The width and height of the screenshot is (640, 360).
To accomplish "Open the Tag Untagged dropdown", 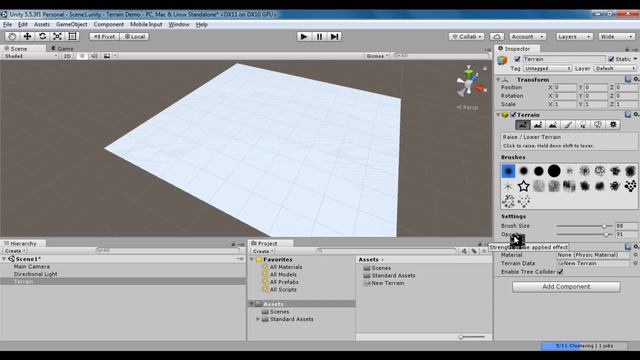I will tap(547, 68).
